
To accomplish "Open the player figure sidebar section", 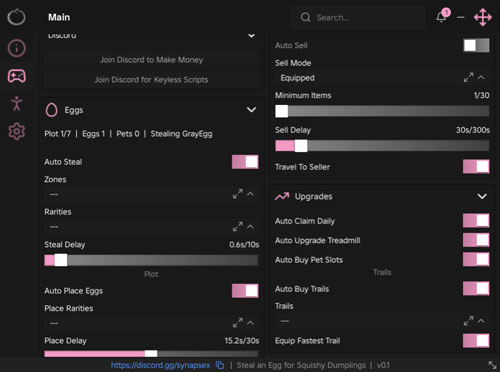I will tap(17, 103).
